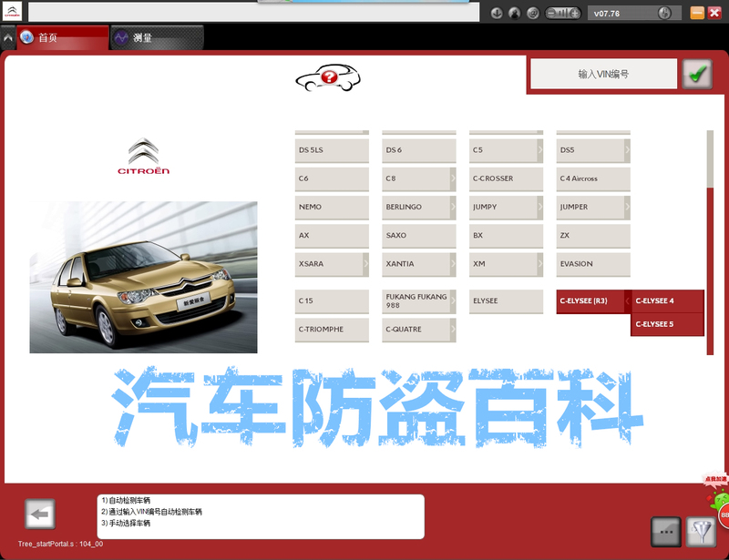Viewport: 729px width, 560px height.
Task: Select the DS 6 vehicle button
Action: click(419, 150)
